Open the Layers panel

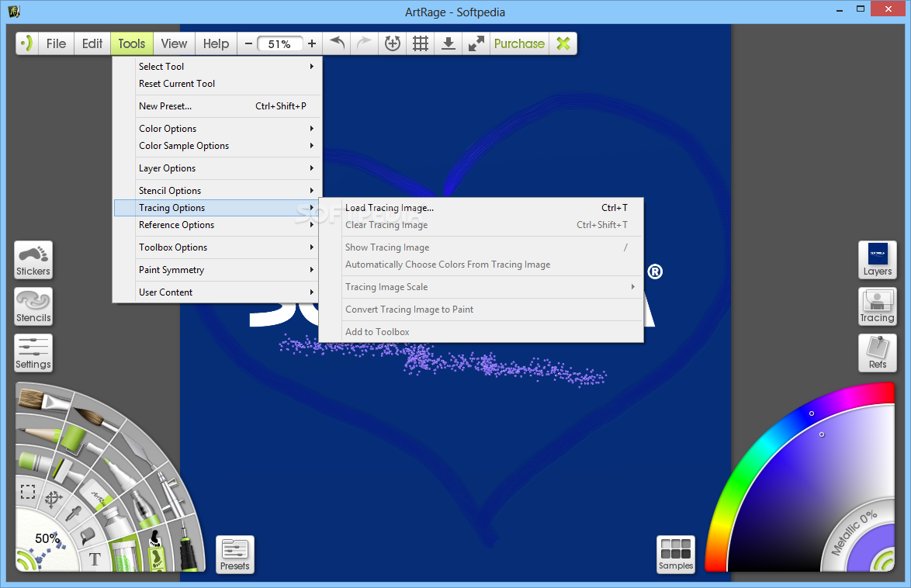point(878,260)
